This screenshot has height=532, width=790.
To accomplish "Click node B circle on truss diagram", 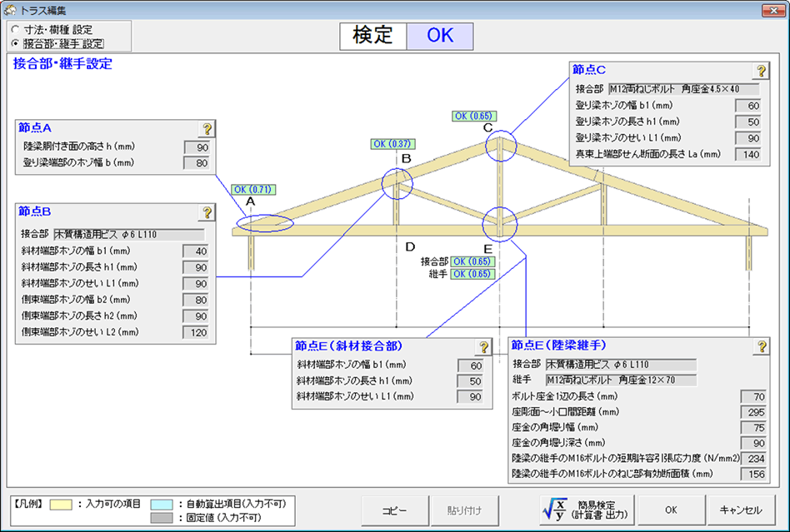I will (397, 184).
